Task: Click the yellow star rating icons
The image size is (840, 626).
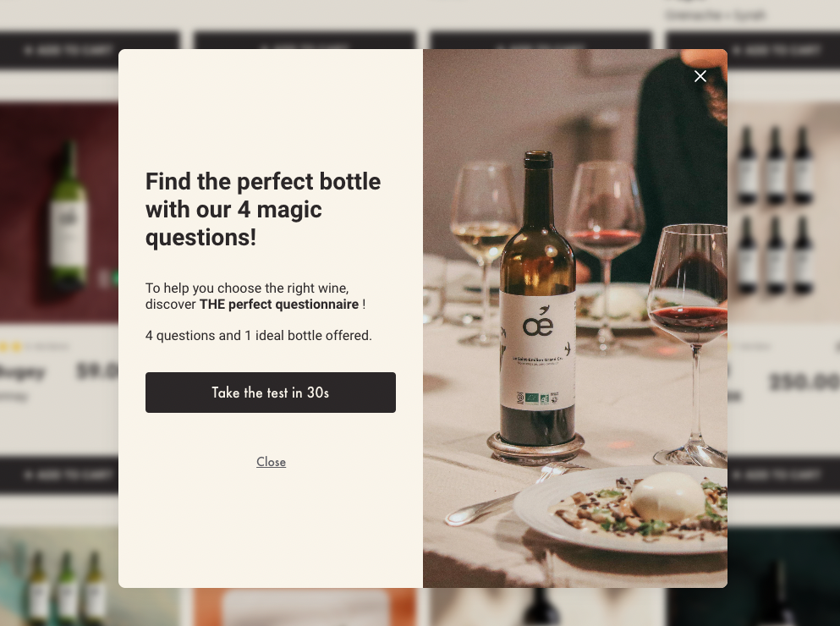Action: [x=11, y=348]
